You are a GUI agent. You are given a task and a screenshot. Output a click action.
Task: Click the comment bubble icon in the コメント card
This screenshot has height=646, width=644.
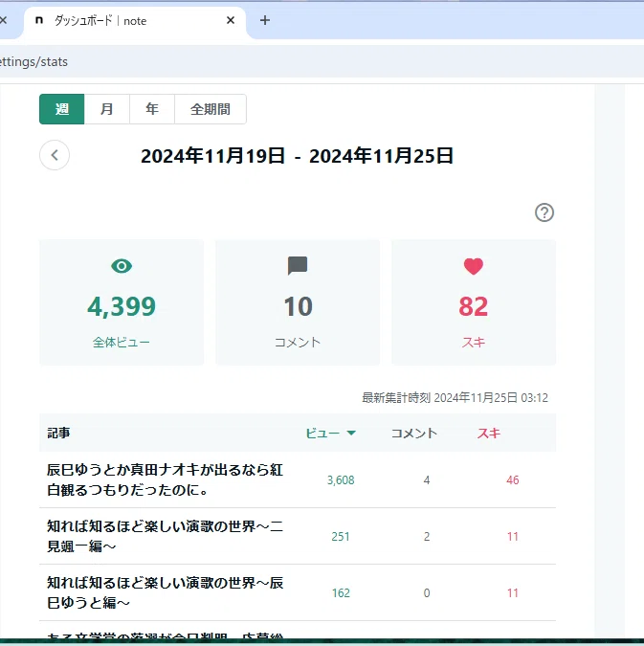tap(298, 266)
